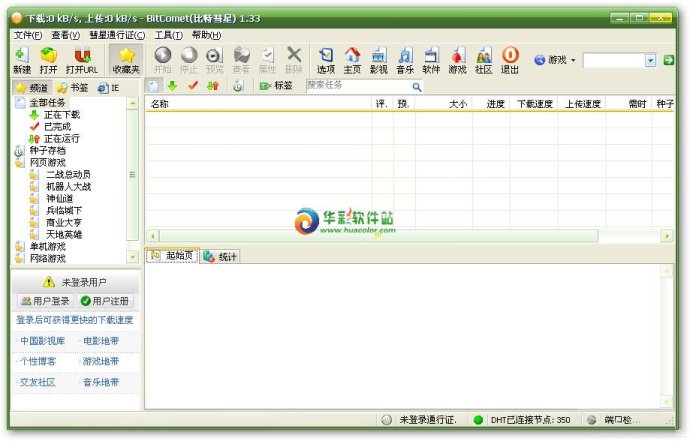The height and width of the screenshot is (441, 690).
Task: Click the green DHT status indicator
Action: [478, 420]
